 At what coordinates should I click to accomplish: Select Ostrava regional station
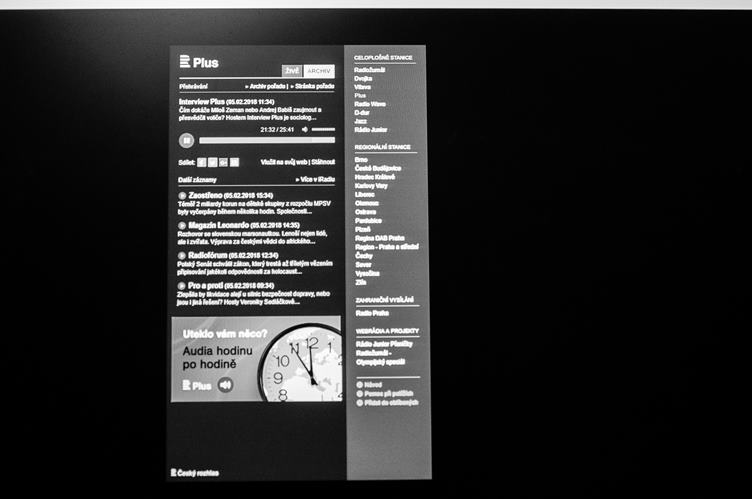[365, 212]
